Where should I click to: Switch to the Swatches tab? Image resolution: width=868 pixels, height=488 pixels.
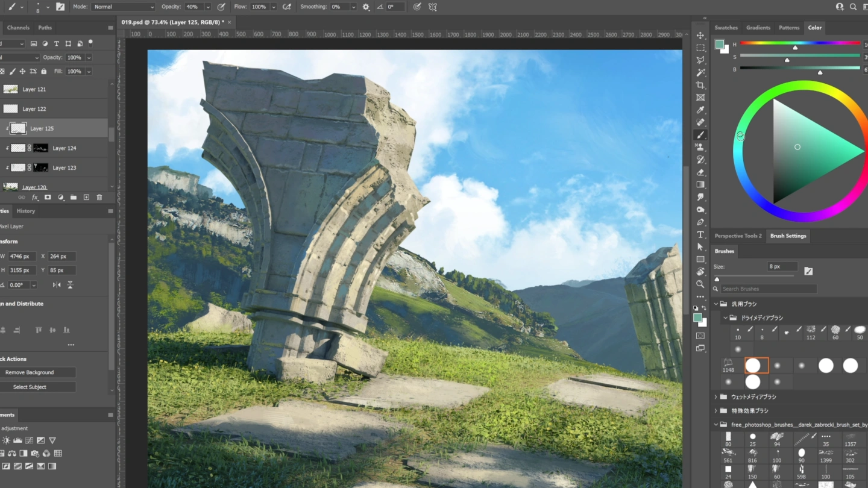726,28
